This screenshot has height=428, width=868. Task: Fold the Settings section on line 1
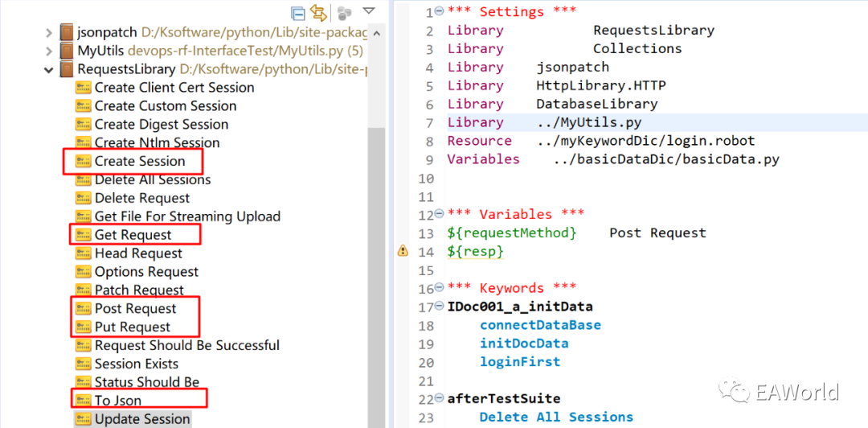coord(440,11)
